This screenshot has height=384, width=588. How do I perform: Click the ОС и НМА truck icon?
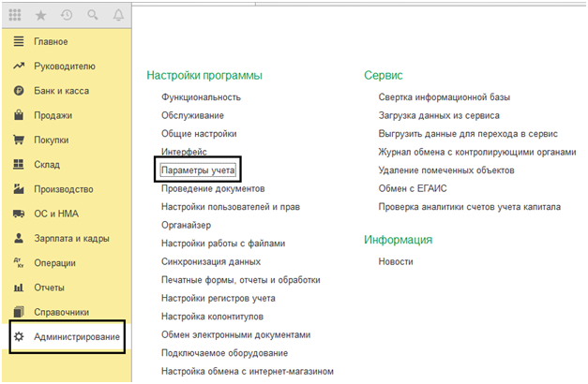17,214
